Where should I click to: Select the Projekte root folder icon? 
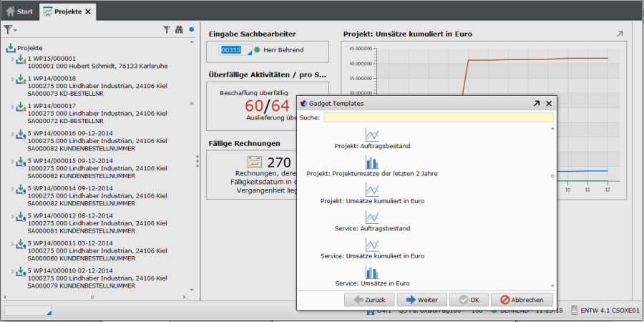(11, 48)
